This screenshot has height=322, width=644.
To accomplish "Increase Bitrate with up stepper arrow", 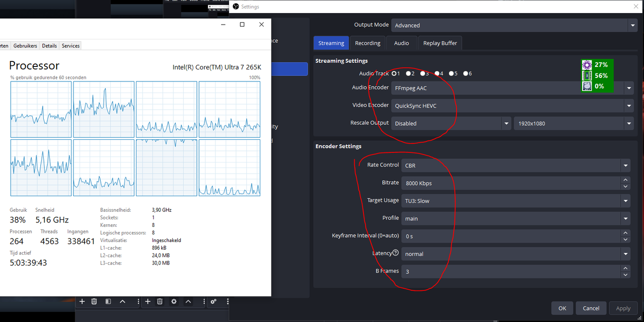I will coord(625,180).
